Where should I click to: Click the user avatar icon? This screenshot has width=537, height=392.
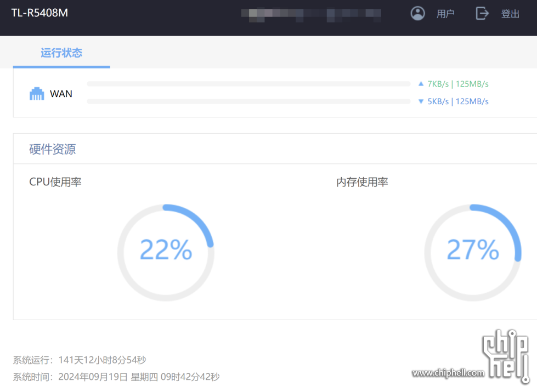coord(417,13)
